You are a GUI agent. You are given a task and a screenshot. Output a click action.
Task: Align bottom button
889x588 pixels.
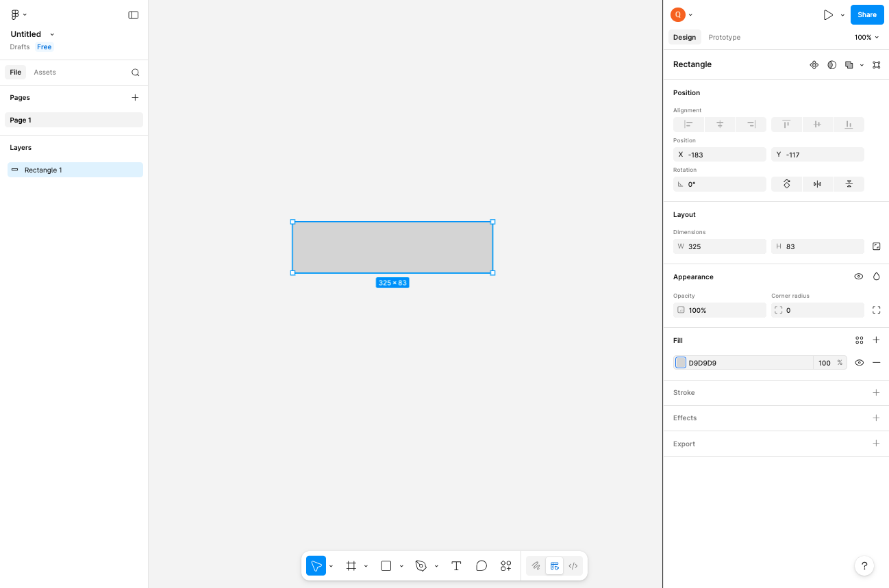(x=849, y=125)
